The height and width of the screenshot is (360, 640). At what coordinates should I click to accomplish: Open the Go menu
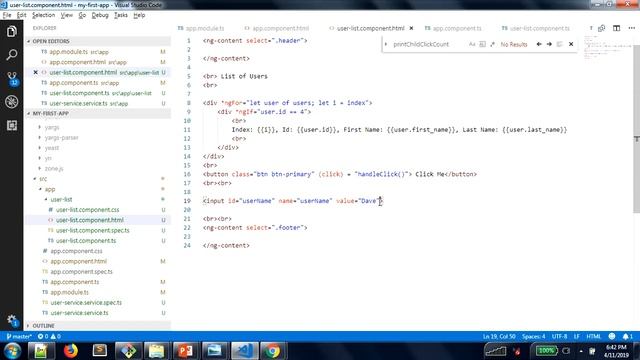coord(82,15)
